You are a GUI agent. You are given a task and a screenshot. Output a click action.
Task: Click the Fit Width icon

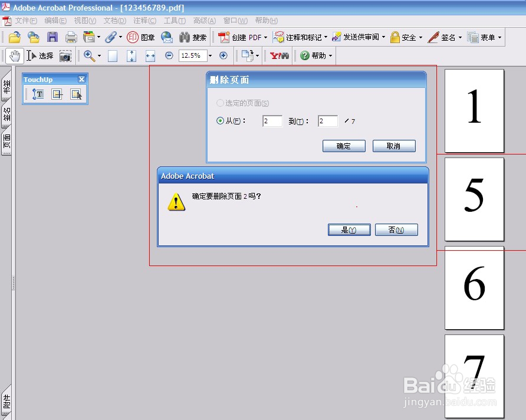coord(150,56)
